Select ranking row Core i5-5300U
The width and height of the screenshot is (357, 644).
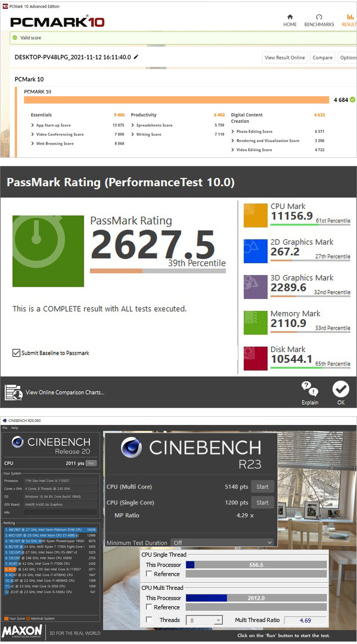[50, 592]
